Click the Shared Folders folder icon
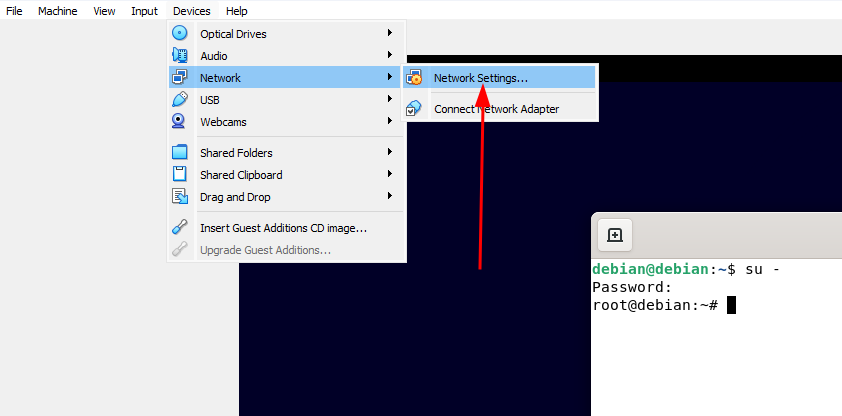 pos(179,152)
